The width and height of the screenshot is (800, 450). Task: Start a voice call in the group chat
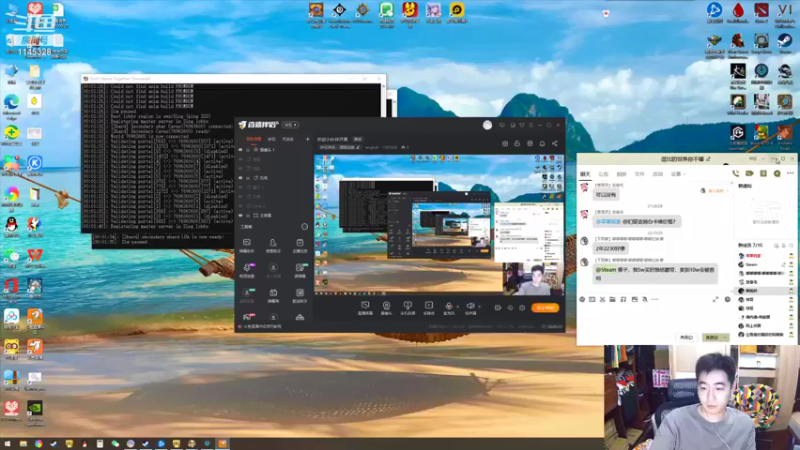click(735, 174)
